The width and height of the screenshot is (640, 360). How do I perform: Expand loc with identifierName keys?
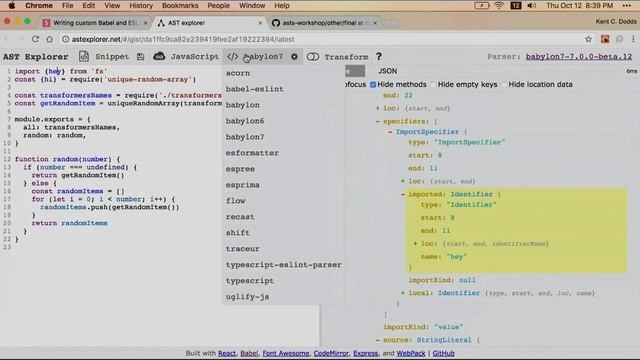(x=416, y=244)
